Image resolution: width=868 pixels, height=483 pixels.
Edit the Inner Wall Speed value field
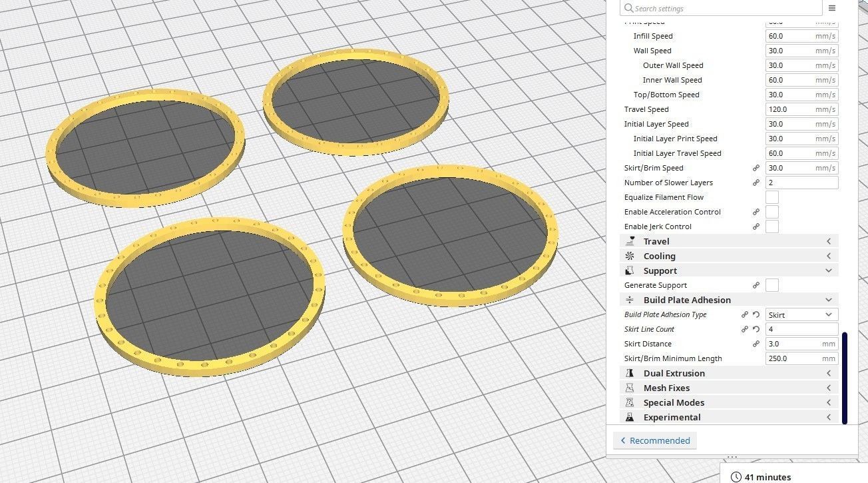tap(802, 80)
